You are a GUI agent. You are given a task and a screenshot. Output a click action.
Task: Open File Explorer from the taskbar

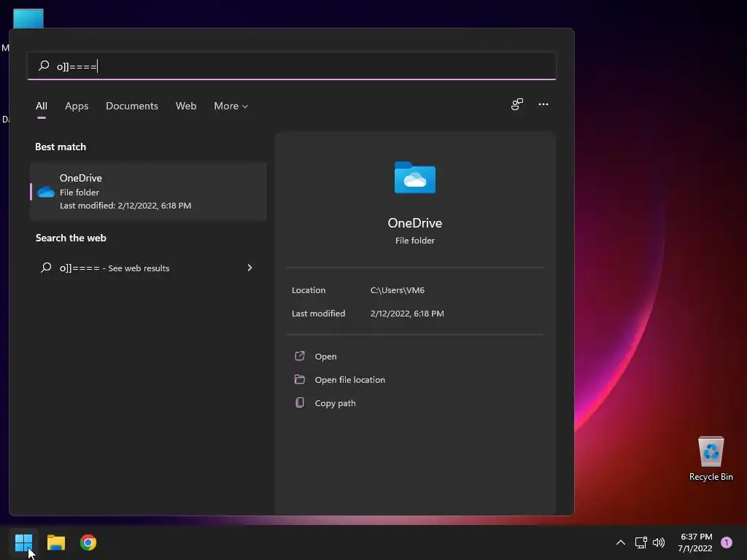pyautogui.click(x=55, y=542)
